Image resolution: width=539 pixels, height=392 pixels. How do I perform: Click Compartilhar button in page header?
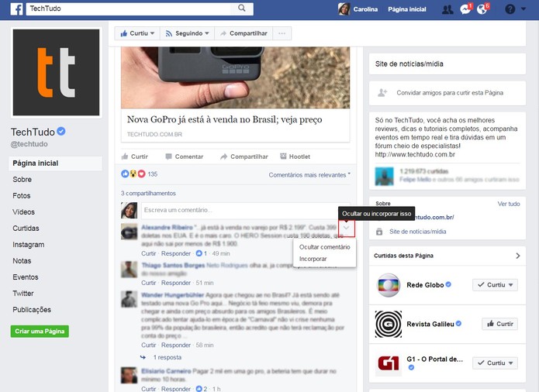pyautogui.click(x=244, y=33)
